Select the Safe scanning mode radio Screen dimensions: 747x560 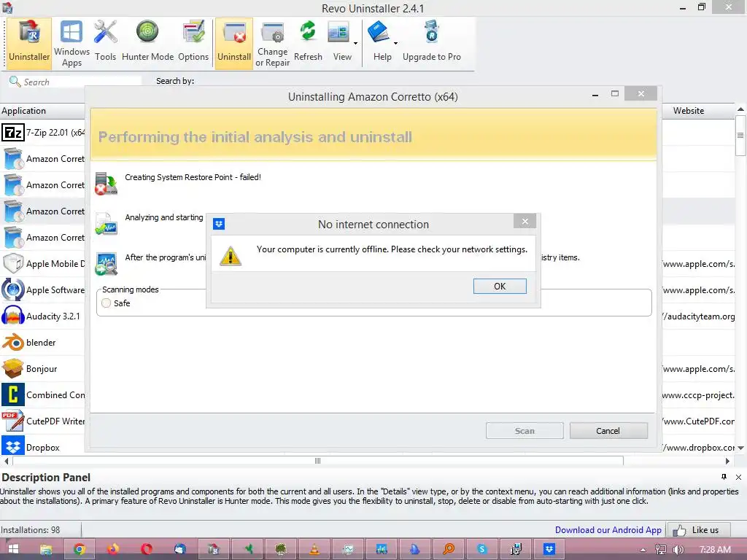pos(107,303)
